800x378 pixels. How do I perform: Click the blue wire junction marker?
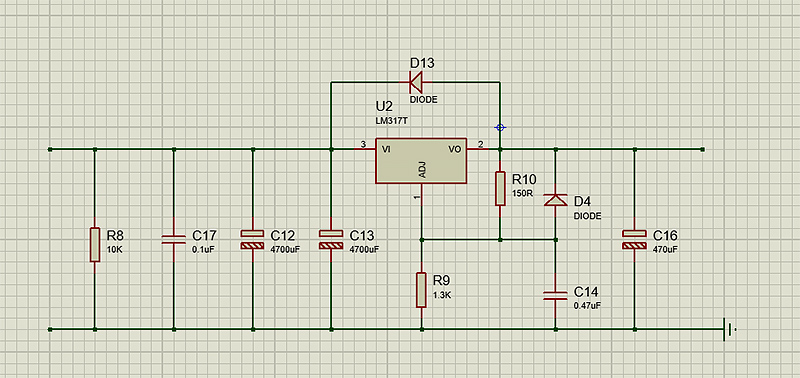[500, 127]
